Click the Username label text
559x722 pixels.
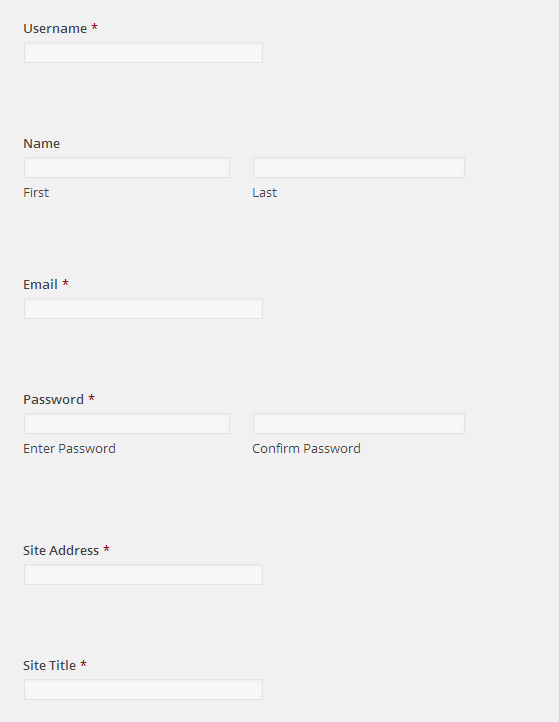click(55, 29)
